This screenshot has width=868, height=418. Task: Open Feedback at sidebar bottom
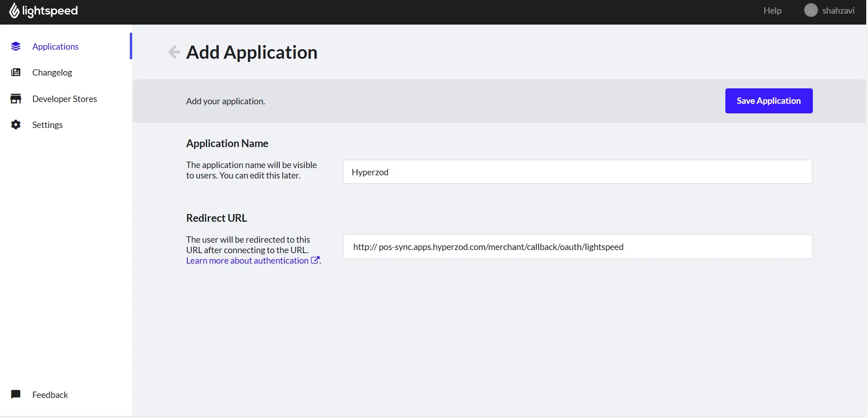pyautogui.click(x=50, y=395)
